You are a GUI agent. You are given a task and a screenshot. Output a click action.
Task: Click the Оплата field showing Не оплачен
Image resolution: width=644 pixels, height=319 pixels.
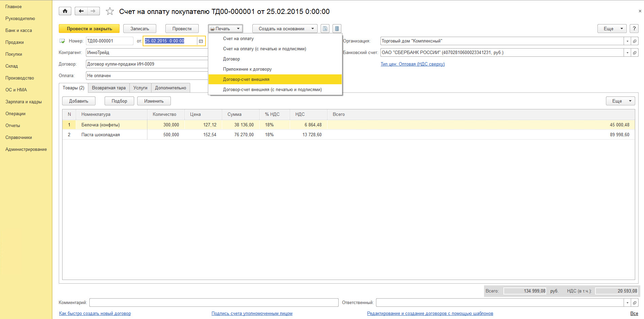pos(147,76)
